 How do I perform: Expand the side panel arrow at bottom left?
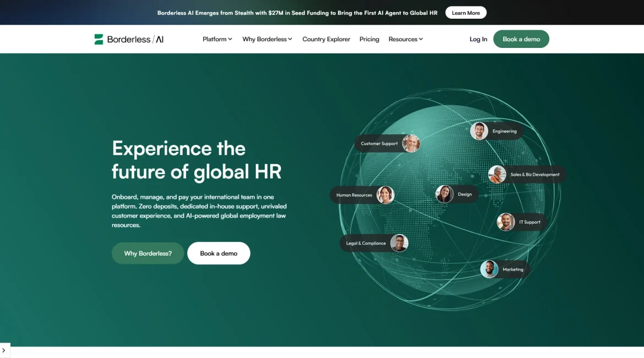pyautogui.click(x=4, y=350)
